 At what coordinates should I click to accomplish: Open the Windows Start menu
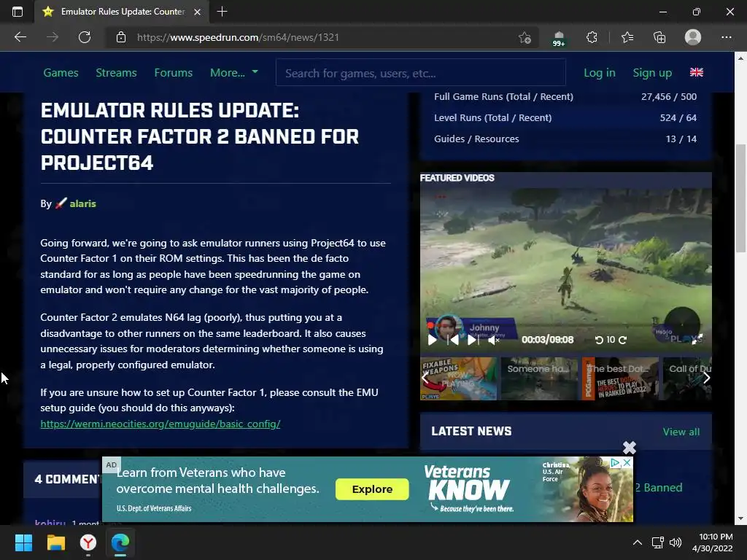[x=23, y=542]
